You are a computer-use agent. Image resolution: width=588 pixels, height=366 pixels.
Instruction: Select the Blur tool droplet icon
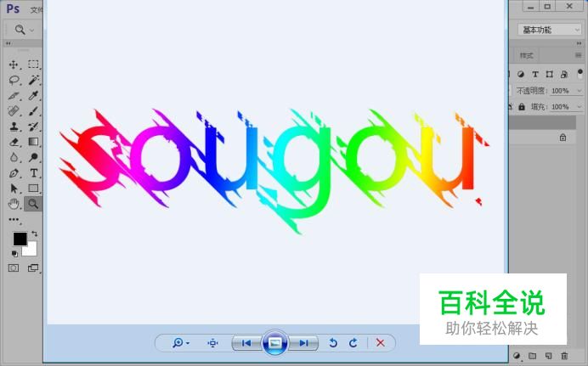pyautogui.click(x=14, y=157)
